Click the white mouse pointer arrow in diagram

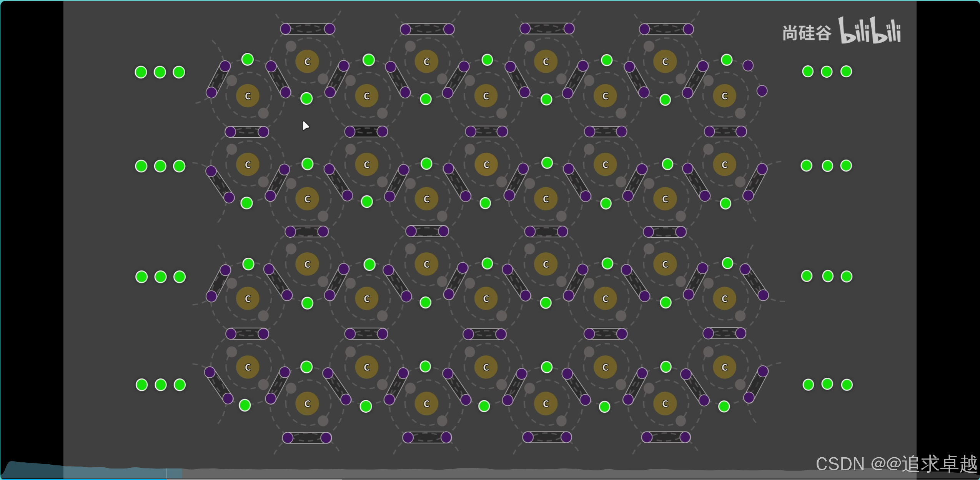[x=305, y=126]
